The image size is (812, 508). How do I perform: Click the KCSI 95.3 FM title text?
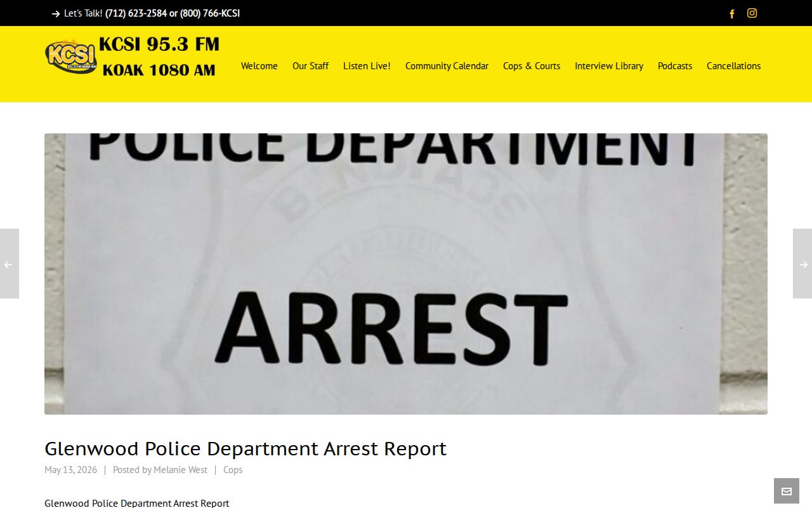pos(159,44)
